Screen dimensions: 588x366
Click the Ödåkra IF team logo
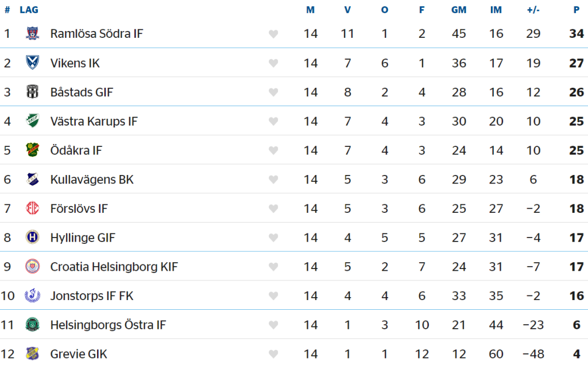click(x=32, y=150)
